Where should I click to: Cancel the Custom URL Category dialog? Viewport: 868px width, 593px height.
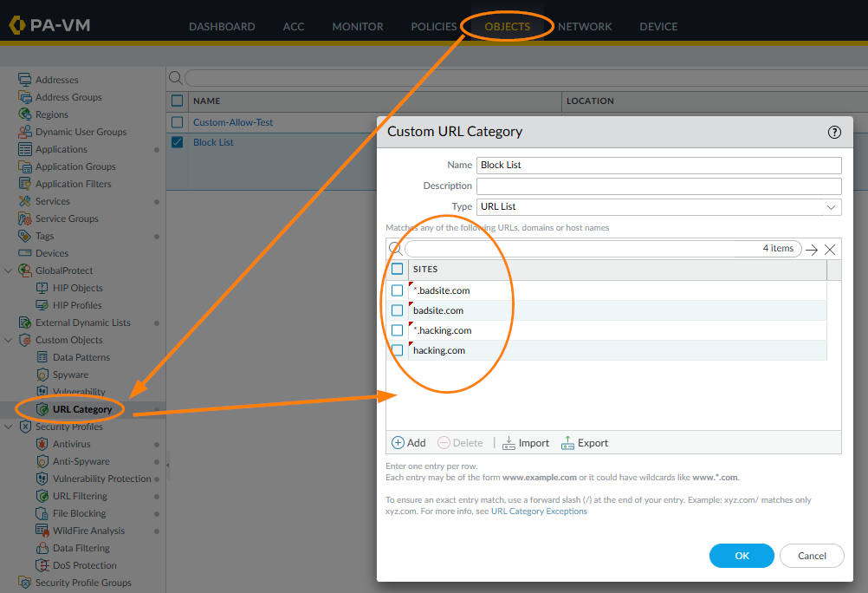click(x=812, y=556)
